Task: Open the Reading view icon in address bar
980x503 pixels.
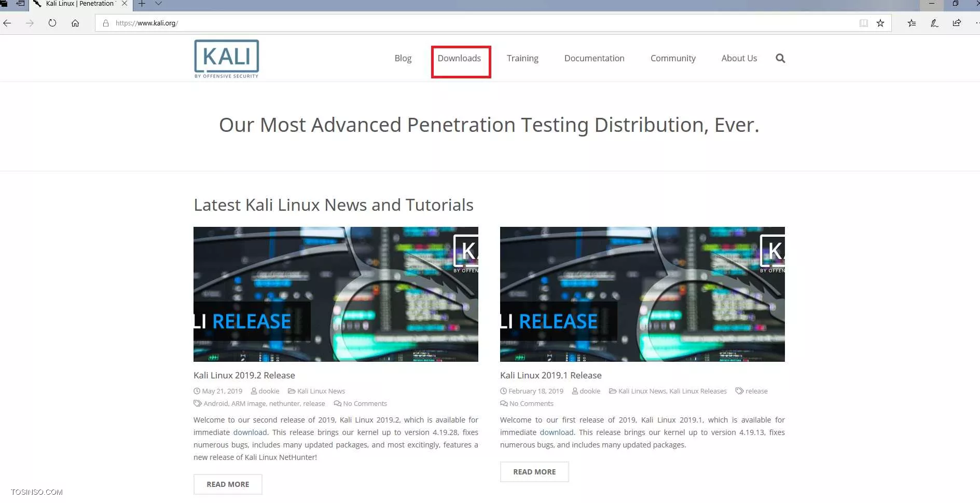Action: pyautogui.click(x=864, y=23)
